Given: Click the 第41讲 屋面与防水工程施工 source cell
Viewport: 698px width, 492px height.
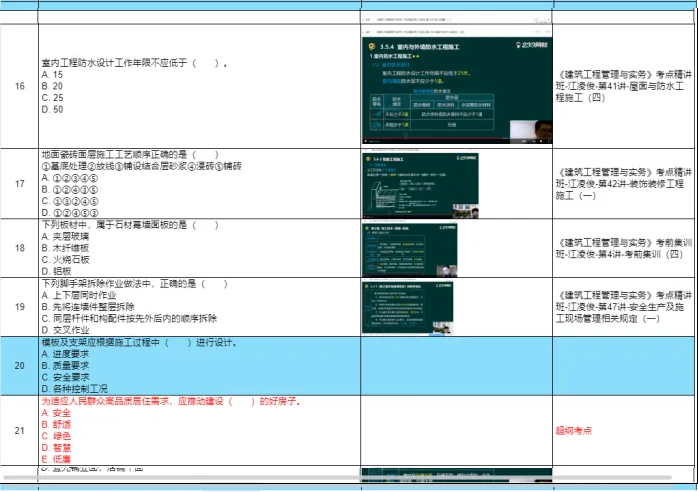Looking at the screenshot, I should (x=625, y=87).
